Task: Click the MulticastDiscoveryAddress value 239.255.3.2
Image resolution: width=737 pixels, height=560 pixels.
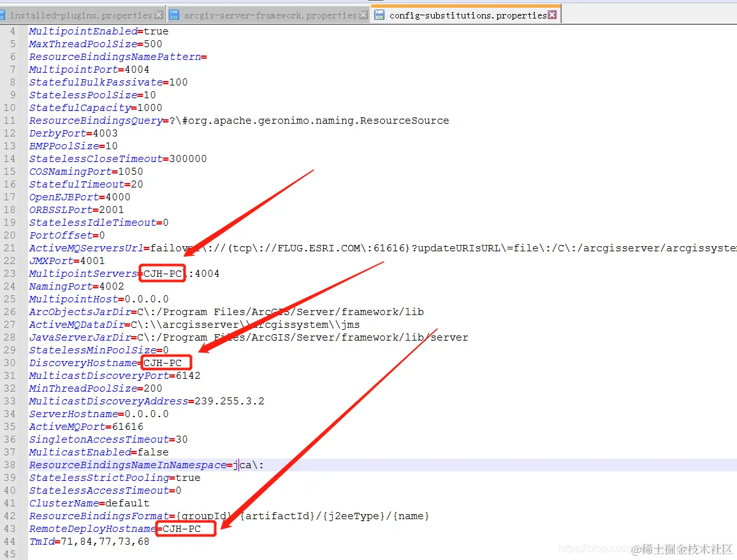Action: pyautogui.click(x=230, y=401)
